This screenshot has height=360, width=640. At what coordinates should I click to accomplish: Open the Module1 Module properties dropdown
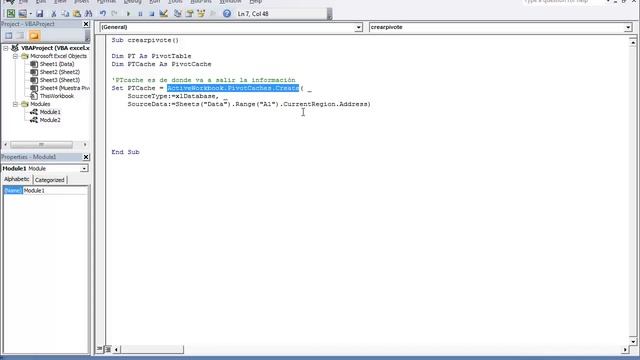(x=84, y=169)
